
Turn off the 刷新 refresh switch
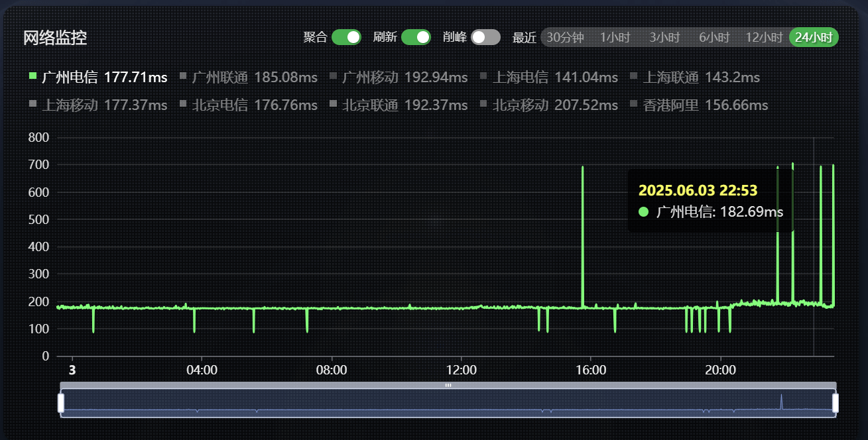416,37
